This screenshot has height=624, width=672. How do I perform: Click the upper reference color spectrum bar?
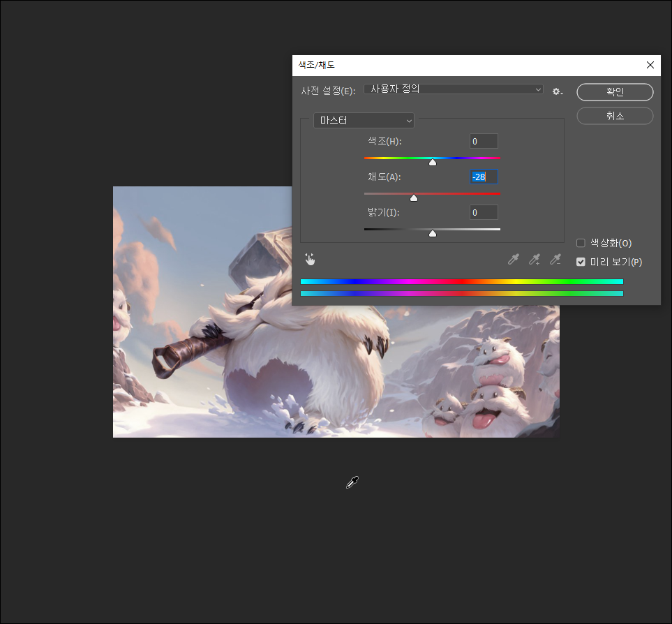(461, 281)
